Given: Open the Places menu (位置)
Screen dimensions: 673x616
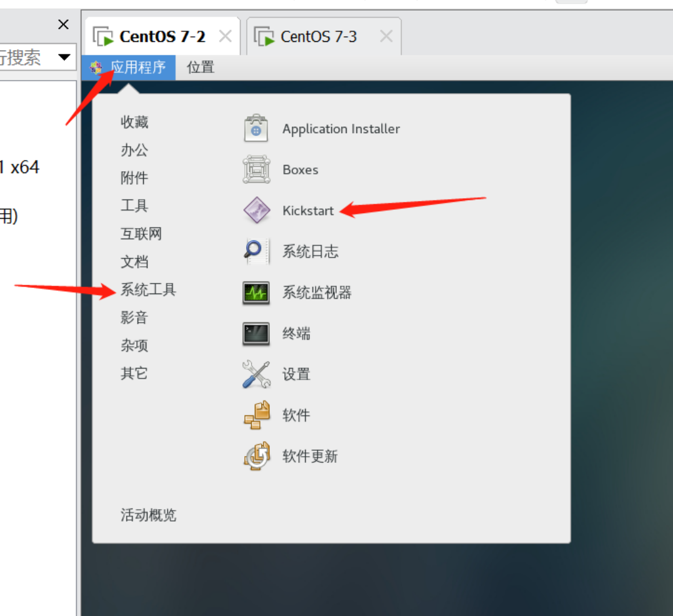Looking at the screenshot, I should 201,67.
